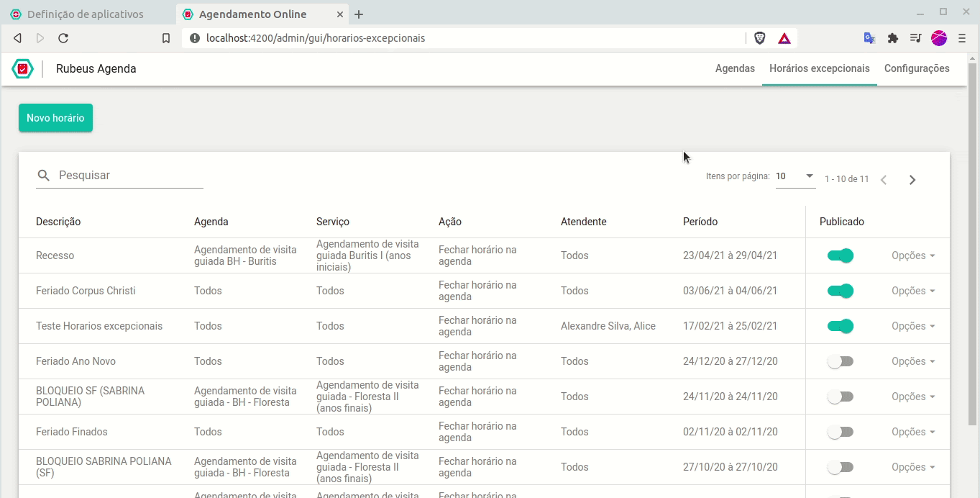Click the Ação column header
The height and width of the screenshot is (498, 980).
(x=450, y=222)
